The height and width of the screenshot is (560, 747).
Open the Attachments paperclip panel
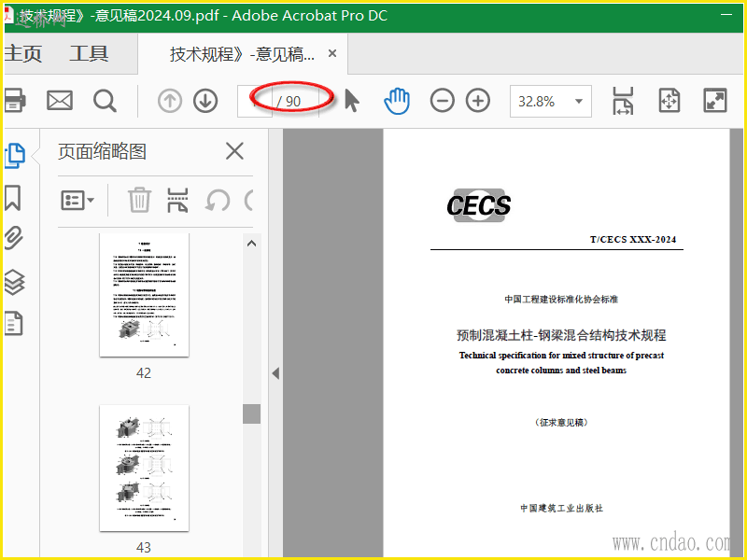tap(14, 238)
